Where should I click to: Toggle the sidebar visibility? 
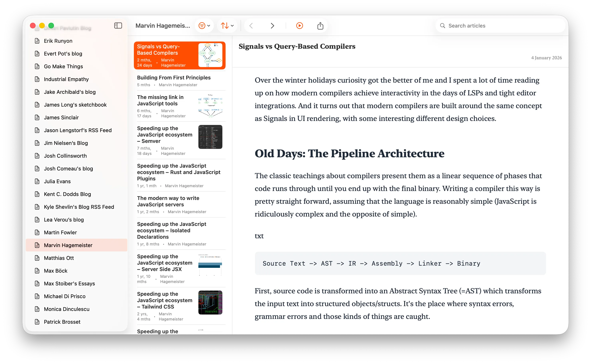point(118,26)
